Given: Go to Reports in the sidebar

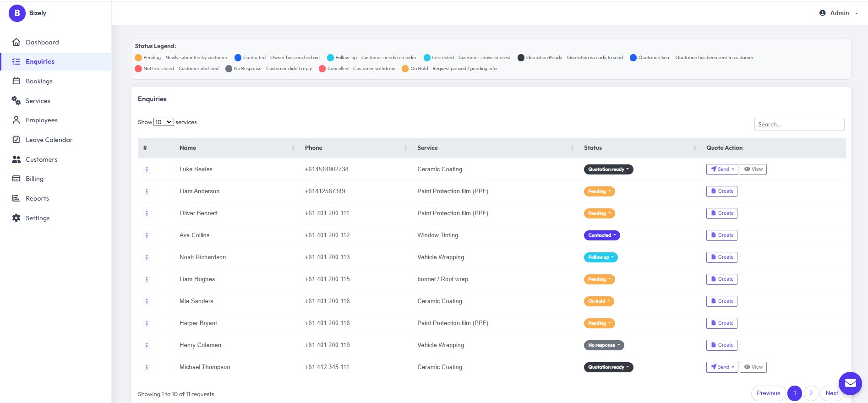Looking at the screenshot, I should 37,198.
